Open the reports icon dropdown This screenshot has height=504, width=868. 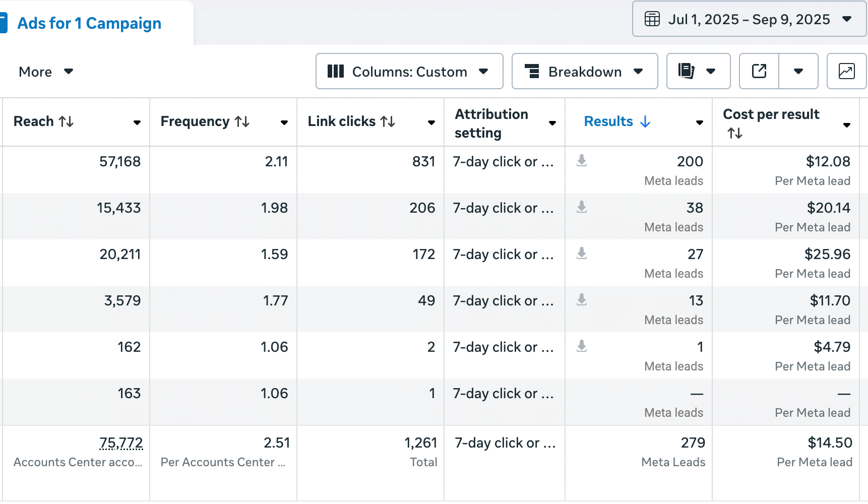point(698,71)
